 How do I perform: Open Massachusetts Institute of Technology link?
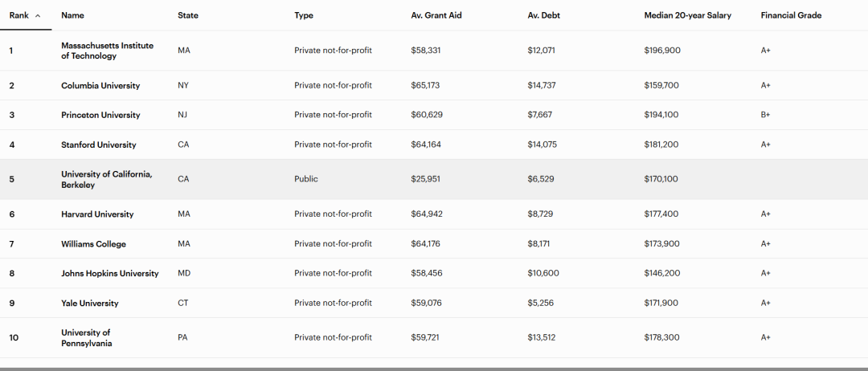coord(107,51)
